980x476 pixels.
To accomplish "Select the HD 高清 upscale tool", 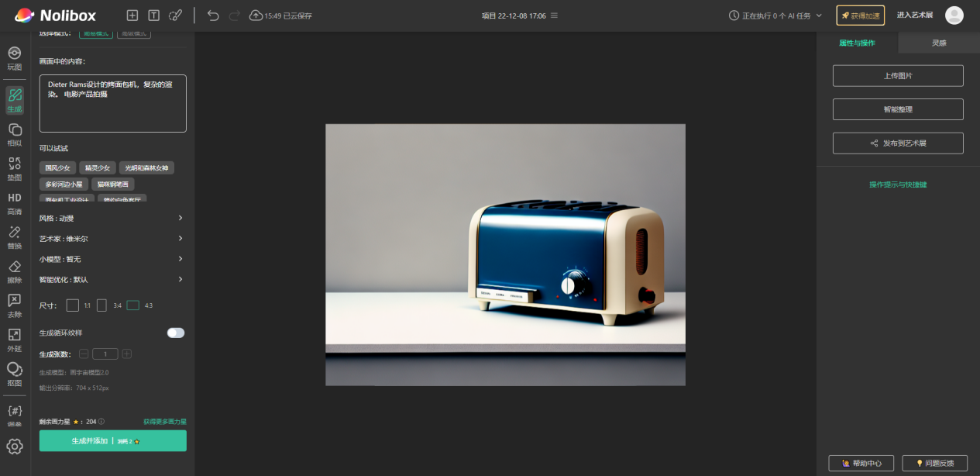I will [x=15, y=203].
